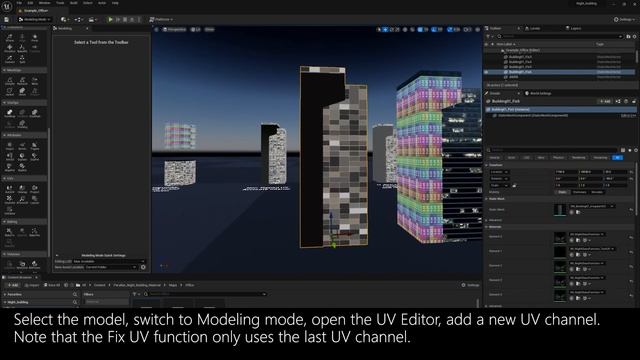
Task: Open the File menu
Action: [x=19, y=3]
